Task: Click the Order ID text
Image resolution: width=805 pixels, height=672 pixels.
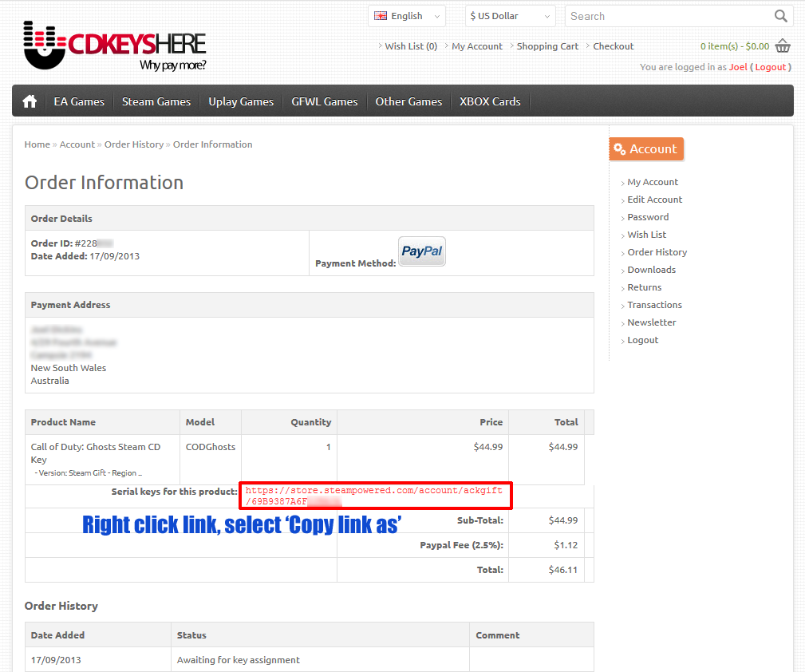Action: click(72, 243)
